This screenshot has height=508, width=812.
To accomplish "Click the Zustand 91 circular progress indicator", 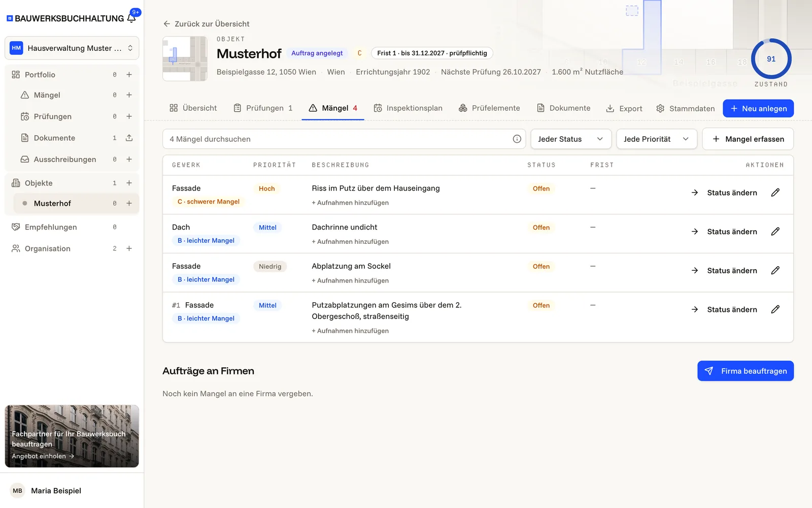I will click(x=771, y=59).
